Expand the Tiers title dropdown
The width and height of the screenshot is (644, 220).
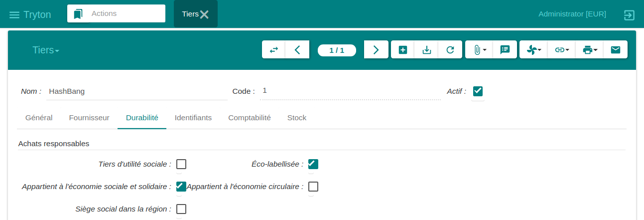pos(46,50)
